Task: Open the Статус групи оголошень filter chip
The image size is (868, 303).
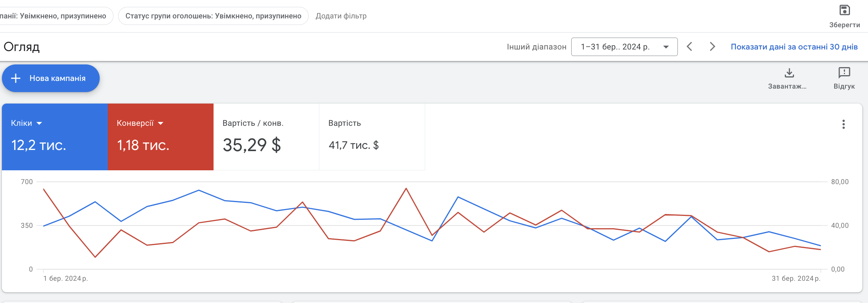Action: pyautogui.click(x=213, y=16)
